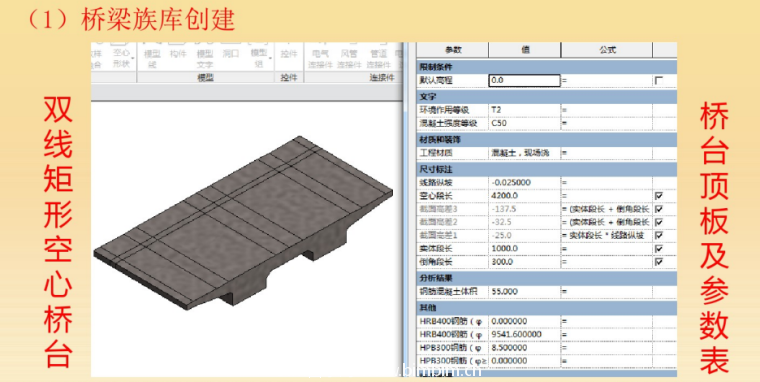Click the formula cell in the 截面高差3 row

click(x=606, y=209)
